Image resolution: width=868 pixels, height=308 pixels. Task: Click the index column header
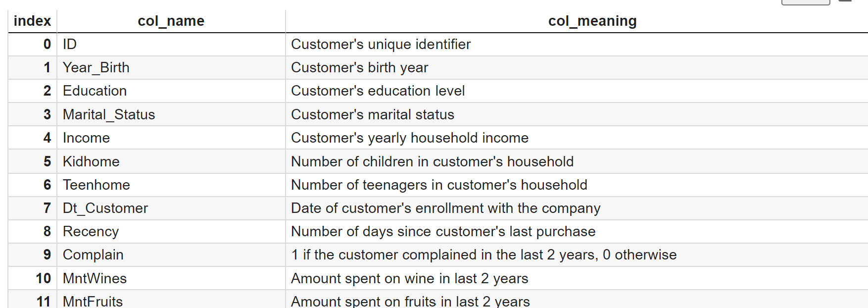32,21
